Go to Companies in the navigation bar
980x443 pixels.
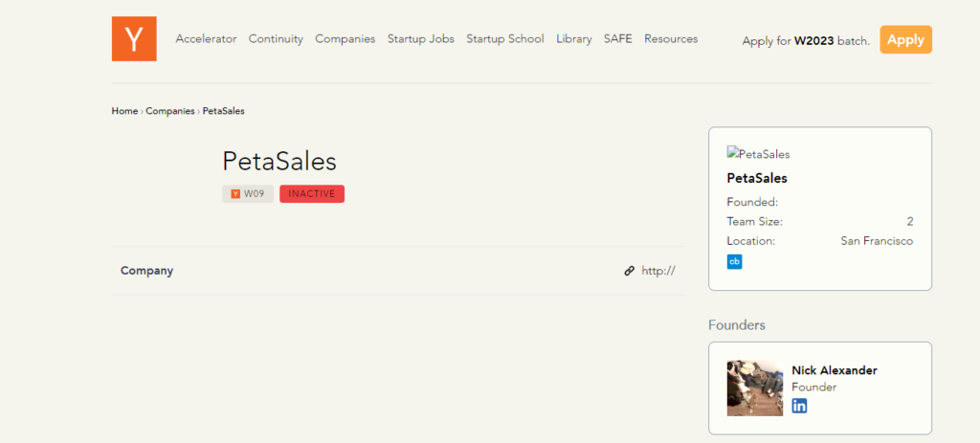[x=345, y=39]
